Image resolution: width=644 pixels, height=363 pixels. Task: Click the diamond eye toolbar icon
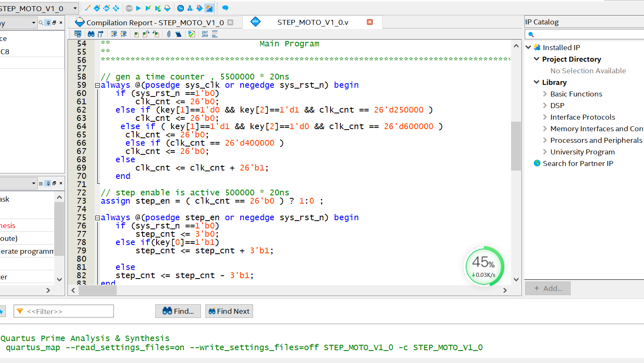(x=106, y=8)
